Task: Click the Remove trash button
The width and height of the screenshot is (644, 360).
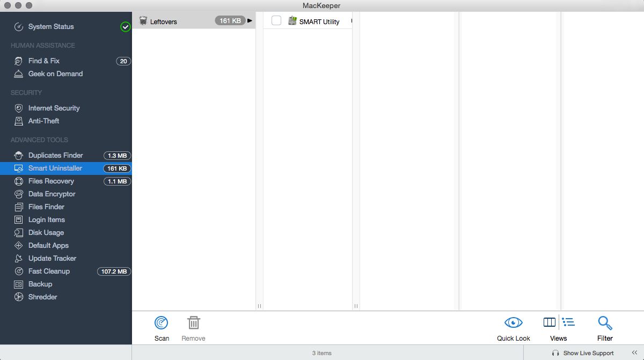Action: pyautogui.click(x=193, y=328)
